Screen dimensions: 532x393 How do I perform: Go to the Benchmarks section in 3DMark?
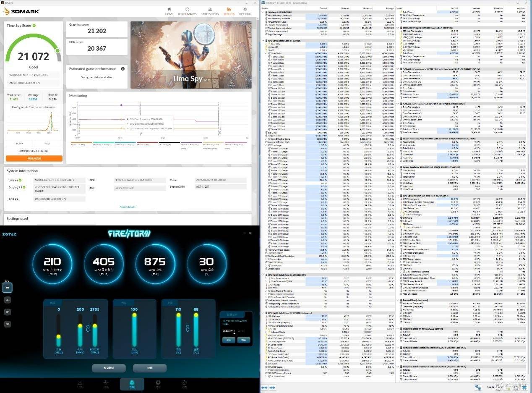(187, 11)
